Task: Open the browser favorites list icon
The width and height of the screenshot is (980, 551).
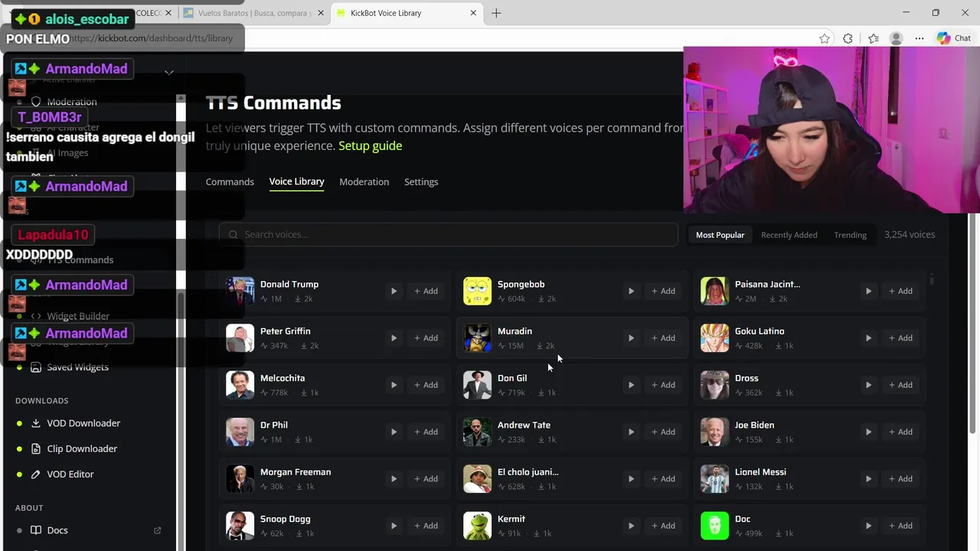Action: coord(874,38)
